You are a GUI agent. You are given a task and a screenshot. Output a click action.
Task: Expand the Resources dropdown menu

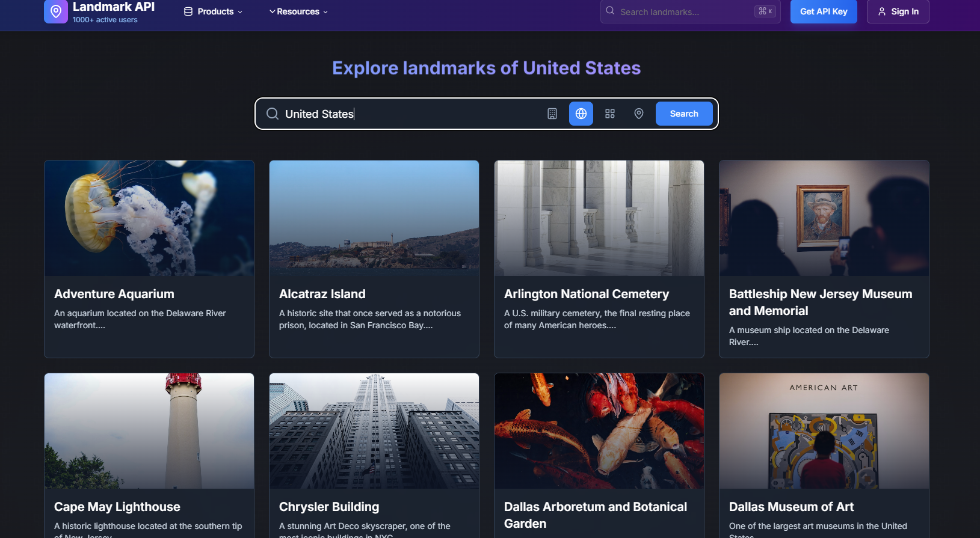click(298, 11)
